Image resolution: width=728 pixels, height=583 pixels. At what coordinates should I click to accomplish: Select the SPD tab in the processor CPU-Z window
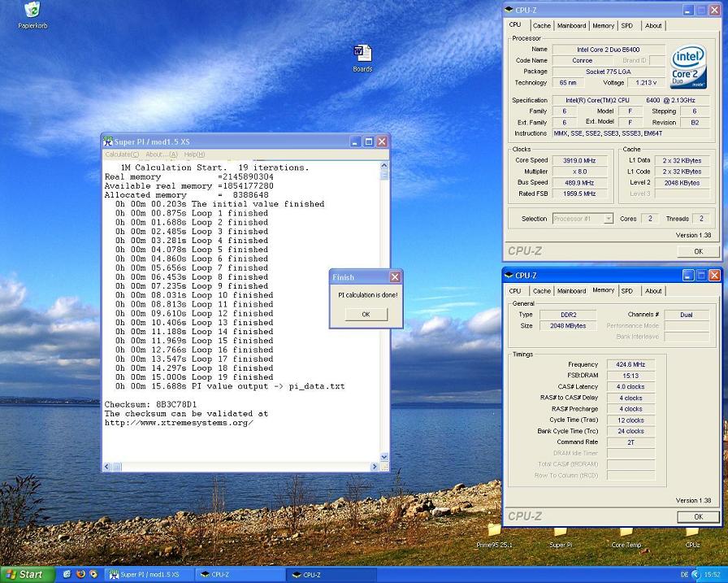626,25
